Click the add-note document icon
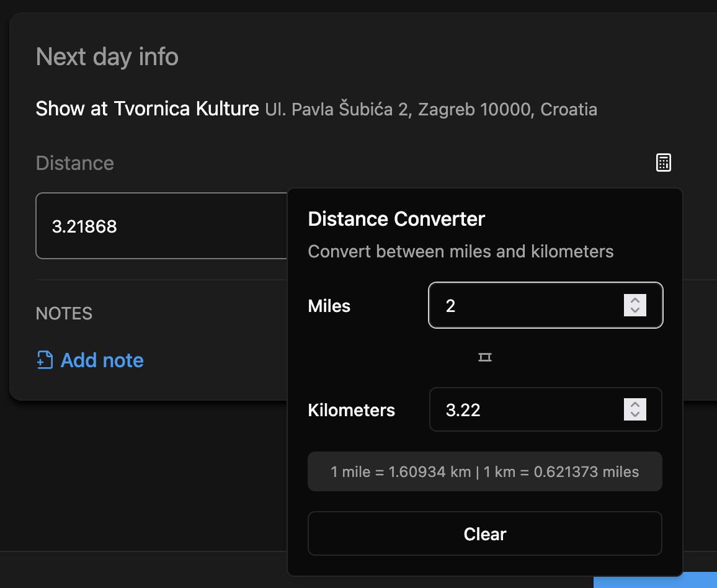 [x=43, y=359]
